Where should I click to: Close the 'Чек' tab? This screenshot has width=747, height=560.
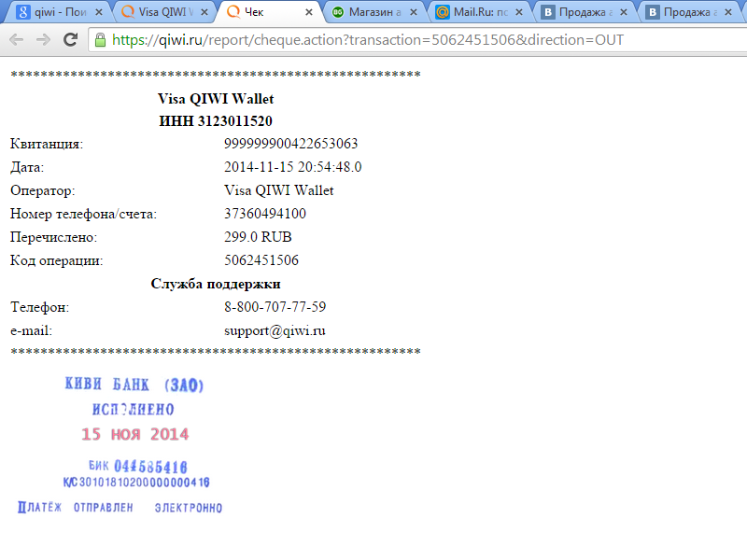309,12
